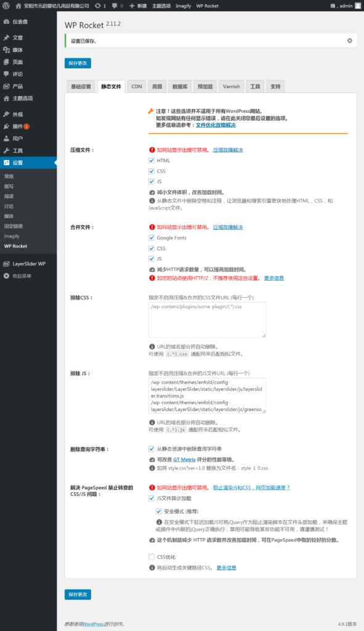
Task: Switch to 工具 tab
Action: coord(255,86)
